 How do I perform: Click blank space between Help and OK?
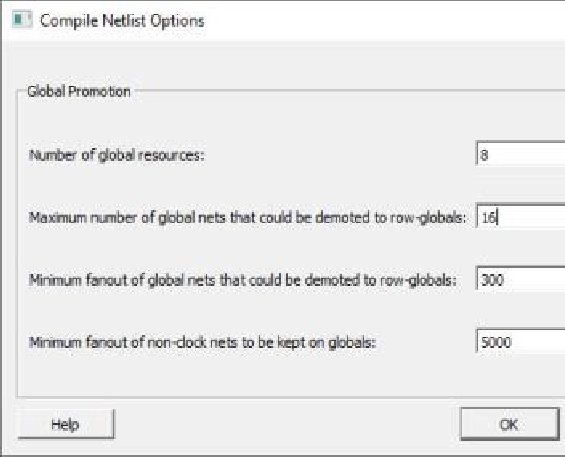click(x=288, y=424)
